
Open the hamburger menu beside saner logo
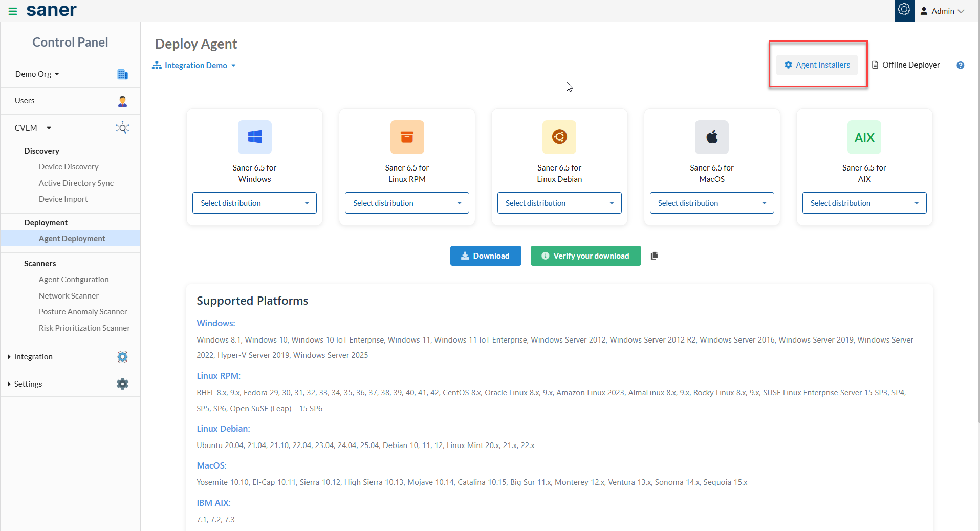13,11
